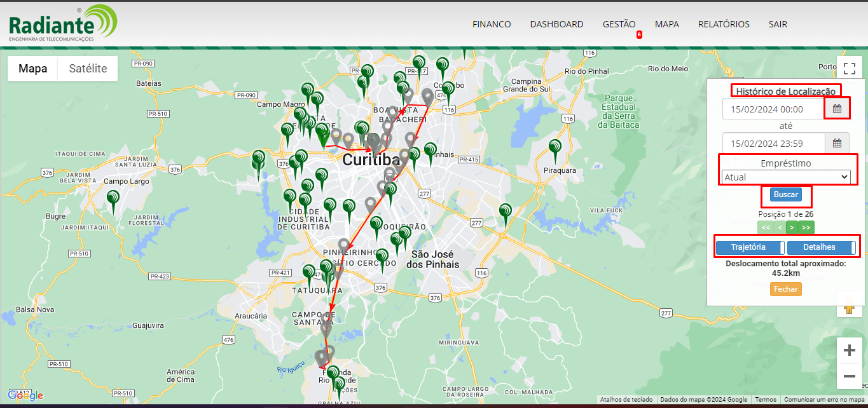Open the start date calendar picker
Screen dimensions: 868x408
click(x=837, y=109)
